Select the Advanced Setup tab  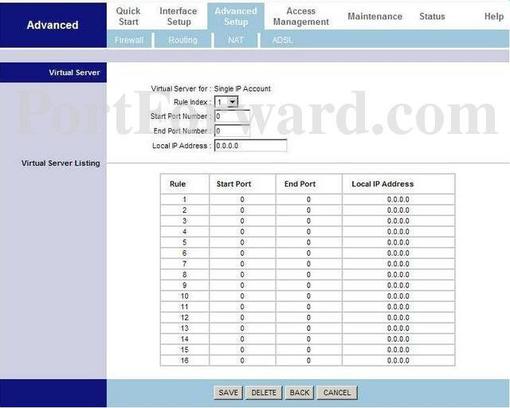tap(236, 16)
